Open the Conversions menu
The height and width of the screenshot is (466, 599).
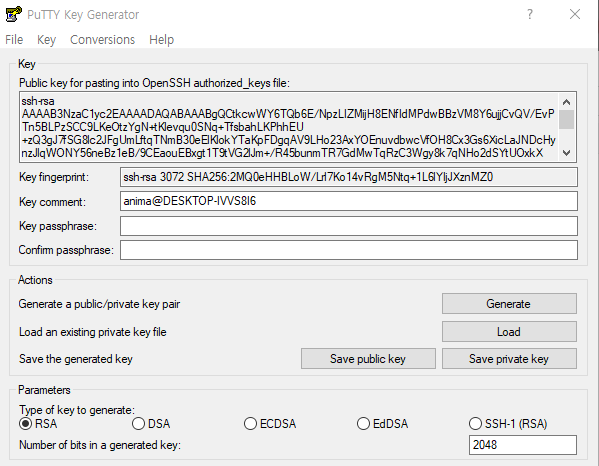click(x=102, y=40)
